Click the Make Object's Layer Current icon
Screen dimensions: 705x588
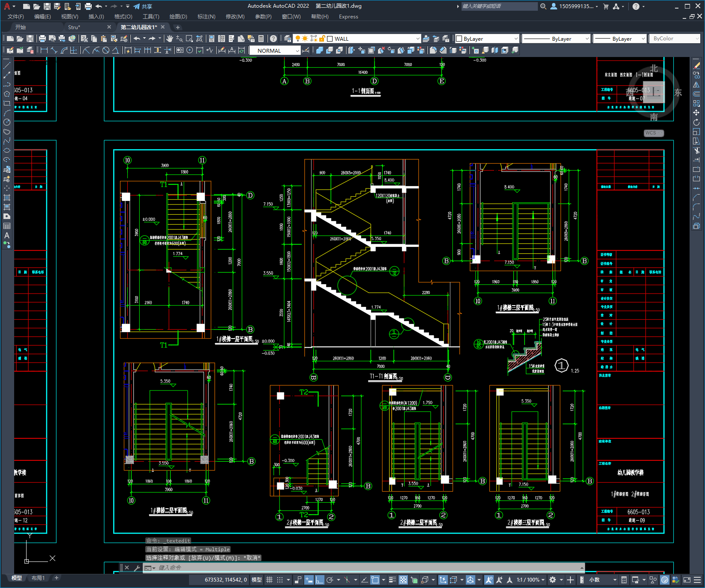point(426,39)
